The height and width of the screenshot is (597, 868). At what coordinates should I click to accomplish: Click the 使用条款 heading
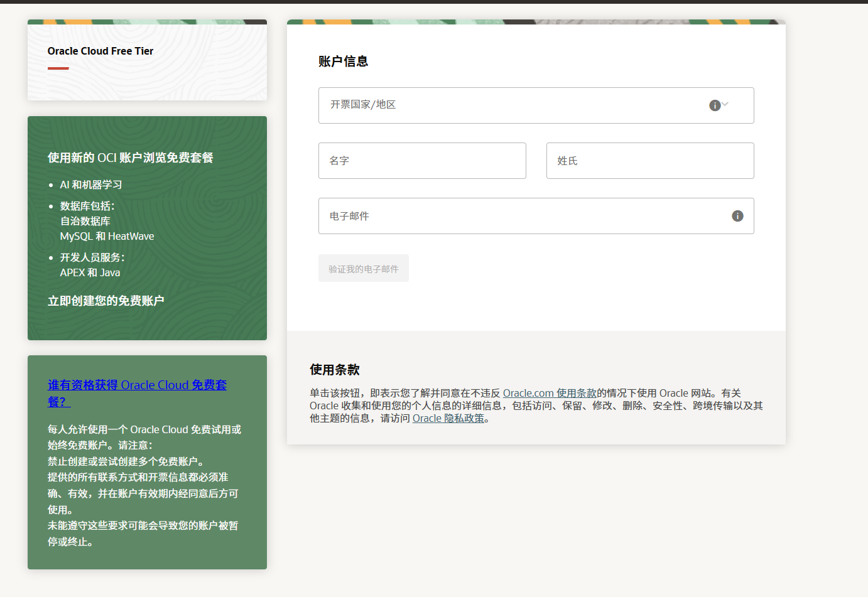click(x=335, y=370)
